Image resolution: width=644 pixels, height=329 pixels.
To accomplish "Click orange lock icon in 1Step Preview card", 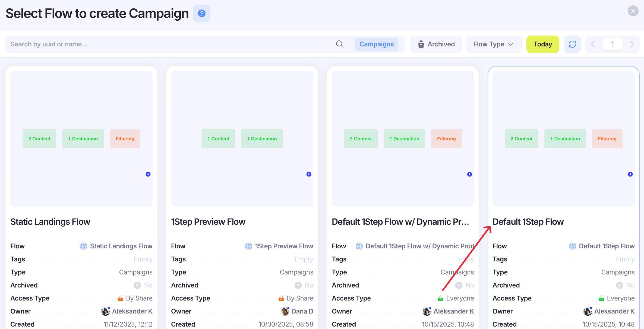I will click(x=281, y=298).
